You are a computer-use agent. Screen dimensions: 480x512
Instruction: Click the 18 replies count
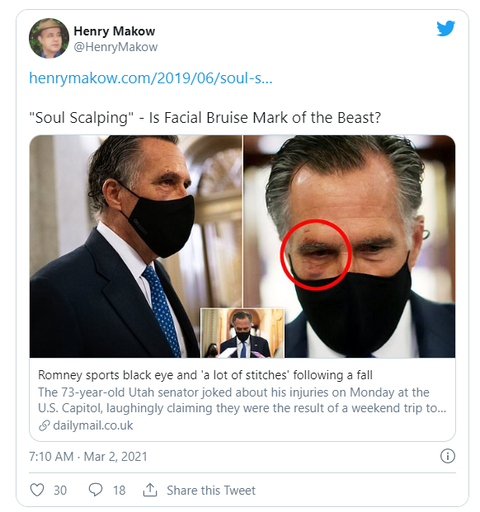tap(119, 490)
